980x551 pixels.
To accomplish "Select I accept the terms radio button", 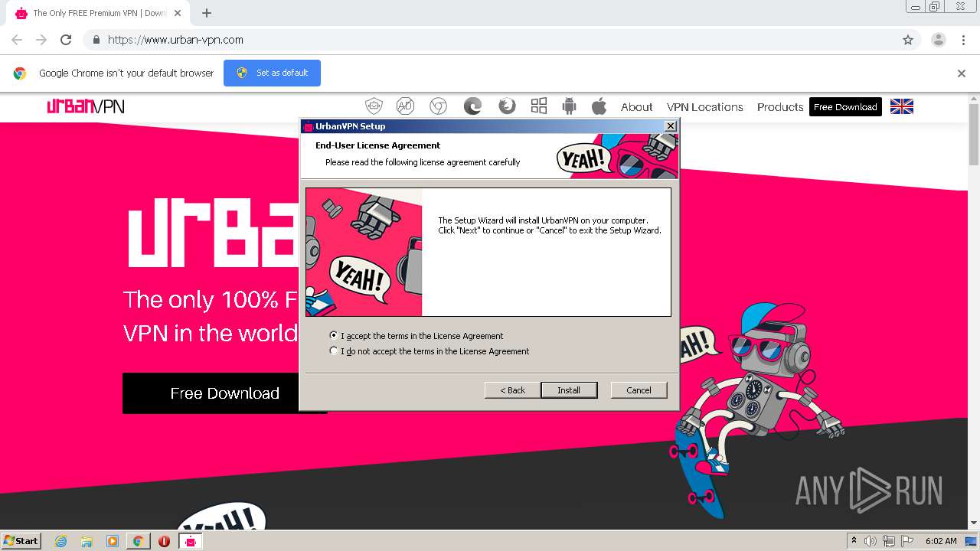I will pyautogui.click(x=333, y=335).
